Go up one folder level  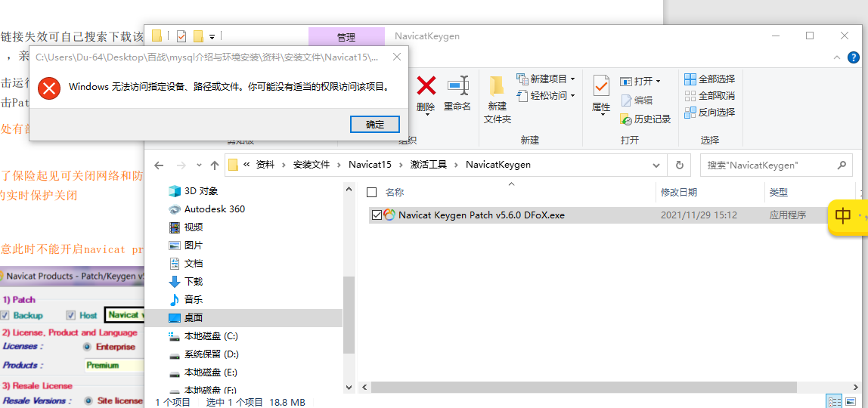[215, 165]
